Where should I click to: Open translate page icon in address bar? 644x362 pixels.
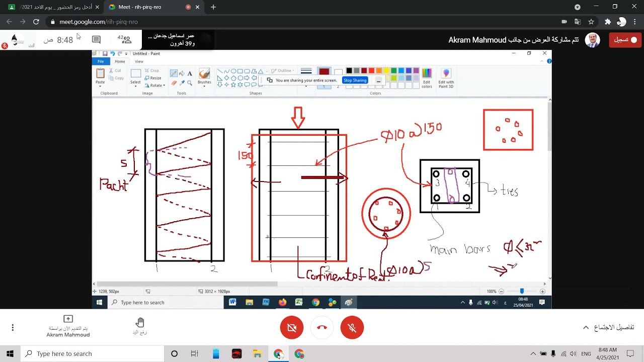[x=578, y=22]
